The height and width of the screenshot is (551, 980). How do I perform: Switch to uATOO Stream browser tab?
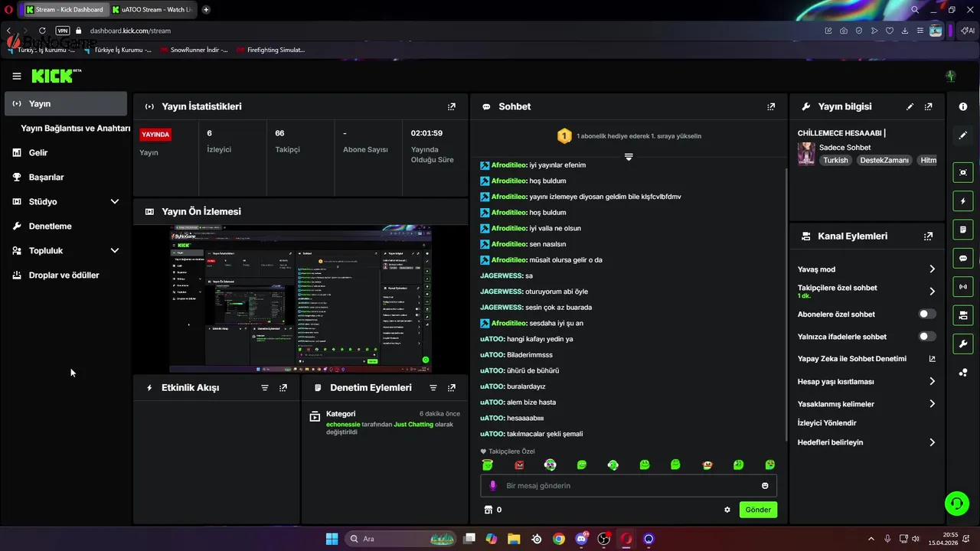click(x=152, y=10)
